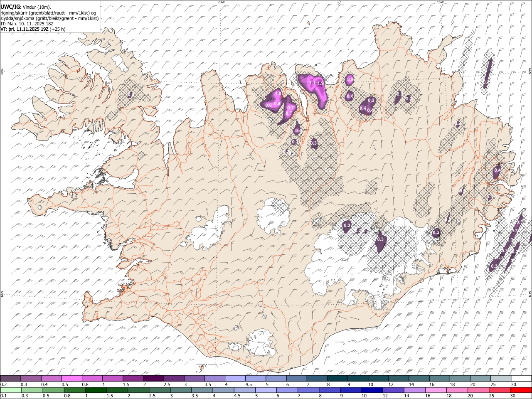Click the 1.1 snowfall value label
The height and width of the screenshot is (399, 532).
coord(313,83)
